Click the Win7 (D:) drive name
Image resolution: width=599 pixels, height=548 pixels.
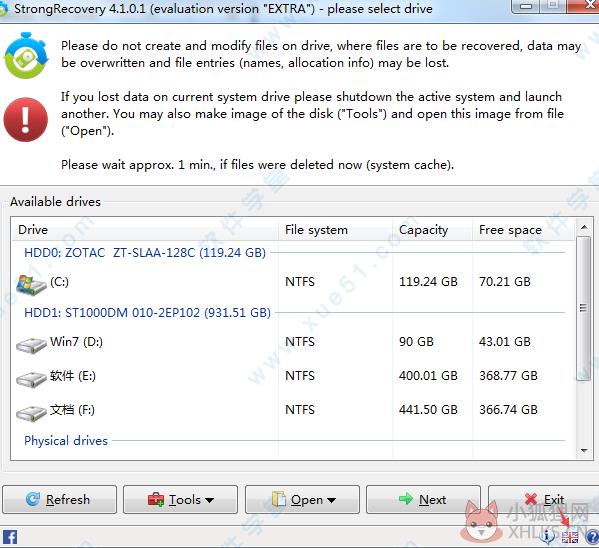[x=76, y=342]
